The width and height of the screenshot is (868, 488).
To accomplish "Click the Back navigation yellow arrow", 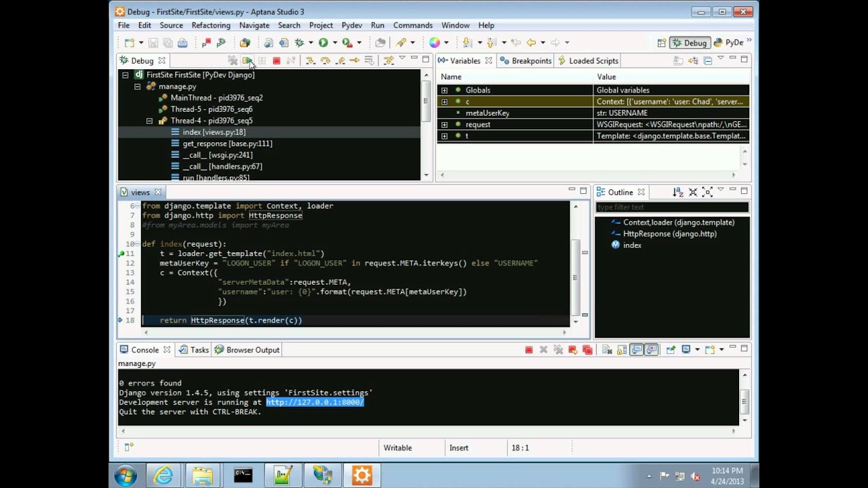I will click(x=531, y=43).
